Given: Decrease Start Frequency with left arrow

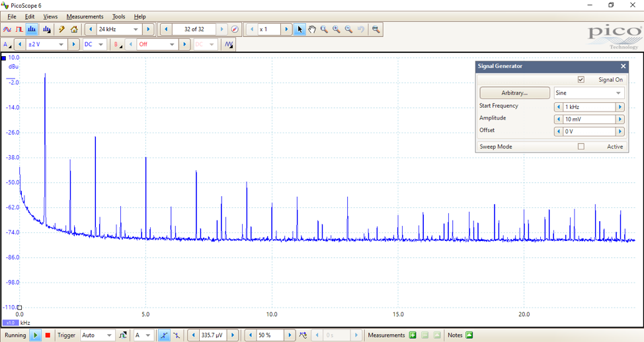Looking at the screenshot, I should click(x=558, y=107).
